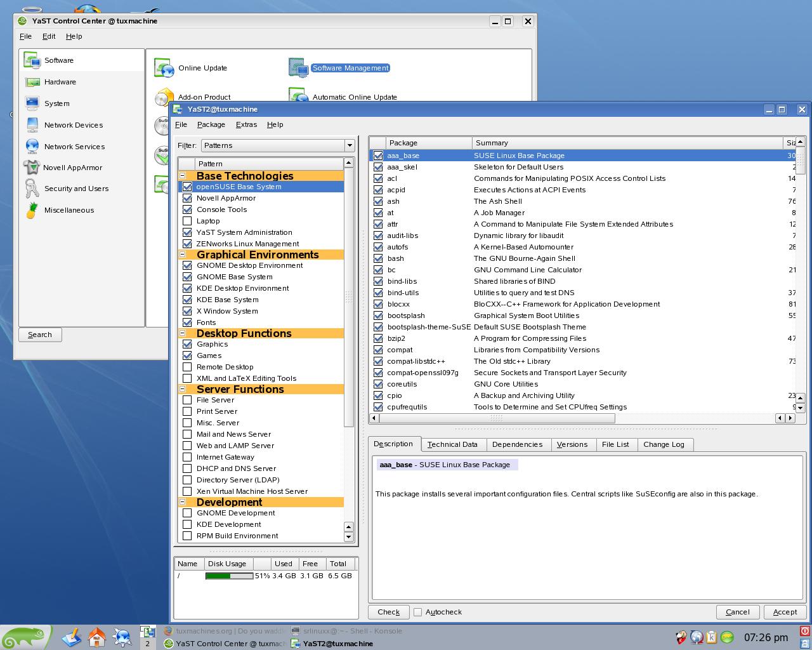Select the Network Services category icon

(32, 146)
